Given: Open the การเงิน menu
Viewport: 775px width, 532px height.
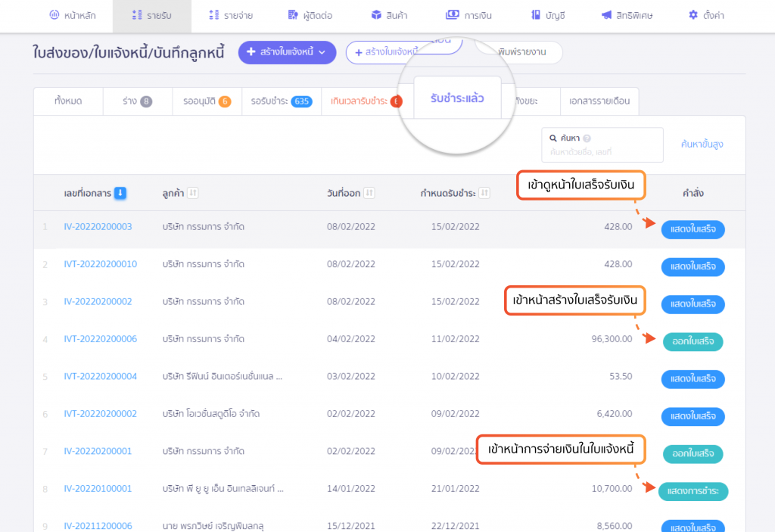Looking at the screenshot, I should (468, 15).
